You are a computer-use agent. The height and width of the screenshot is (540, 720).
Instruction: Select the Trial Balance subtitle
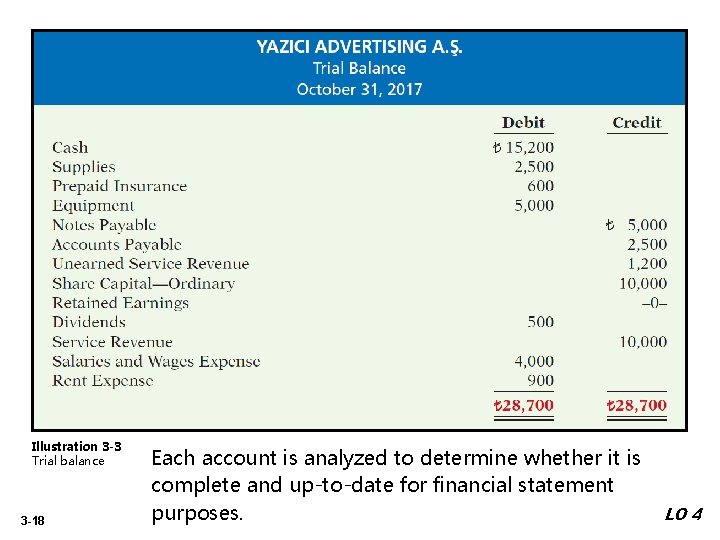click(359, 68)
